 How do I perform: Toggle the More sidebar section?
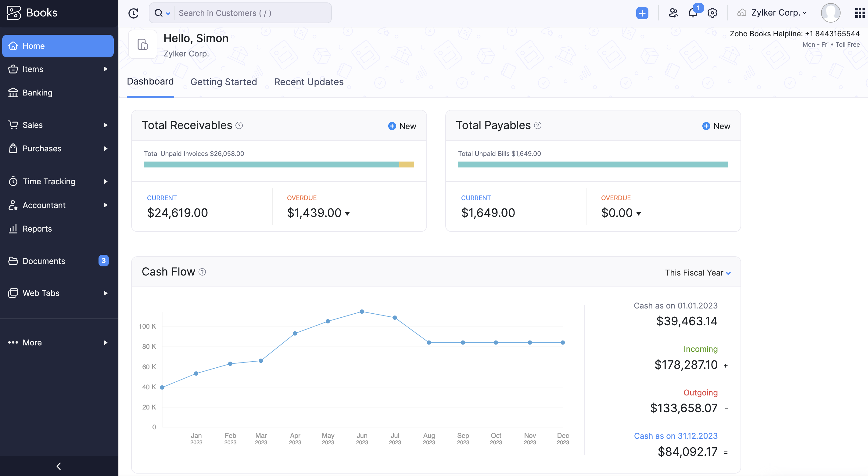click(x=106, y=342)
